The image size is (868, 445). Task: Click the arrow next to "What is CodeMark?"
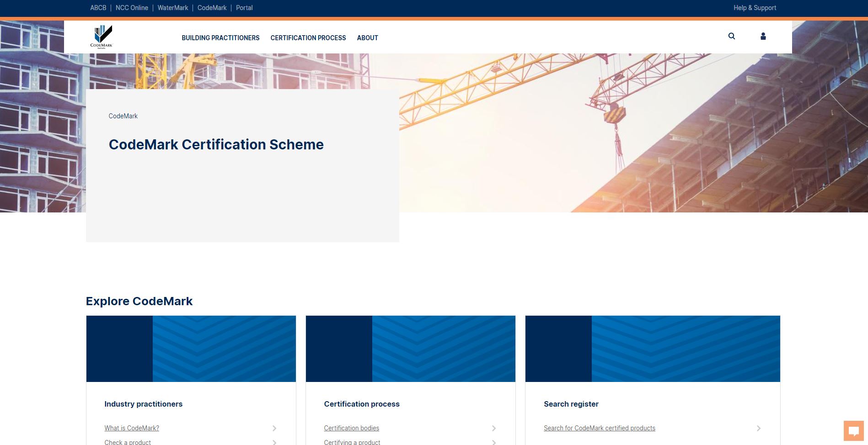(274, 428)
